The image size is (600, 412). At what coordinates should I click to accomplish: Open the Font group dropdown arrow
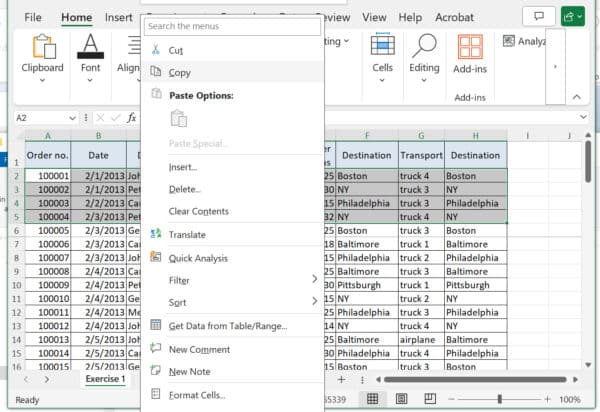(90, 80)
